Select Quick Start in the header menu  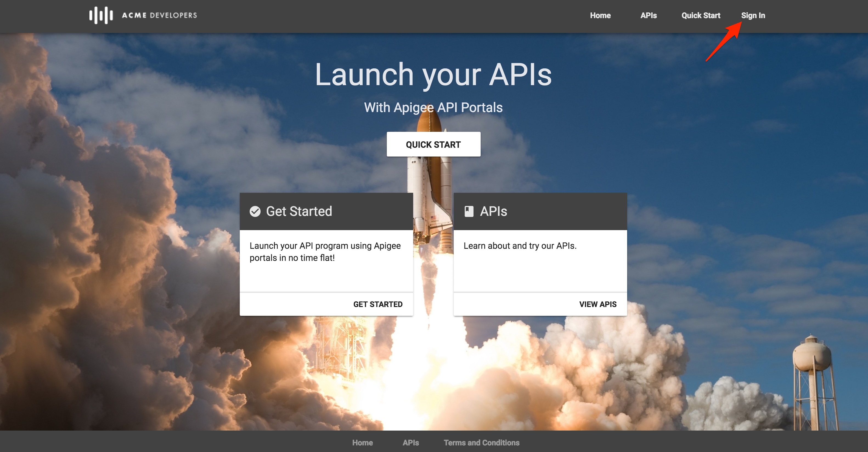click(701, 16)
